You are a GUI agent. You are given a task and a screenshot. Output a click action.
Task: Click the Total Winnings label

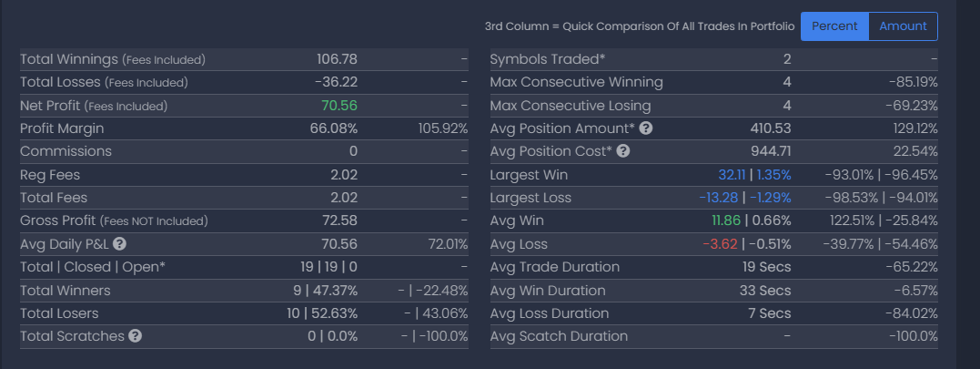tap(69, 59)
